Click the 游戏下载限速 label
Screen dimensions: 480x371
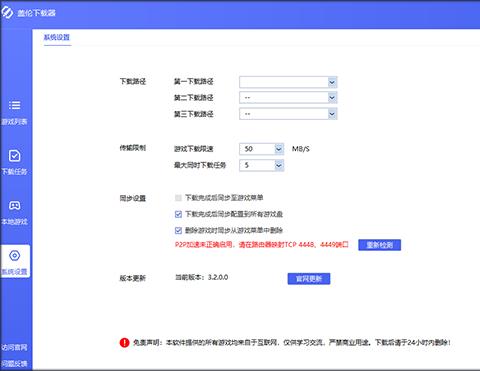coord(194,149)
